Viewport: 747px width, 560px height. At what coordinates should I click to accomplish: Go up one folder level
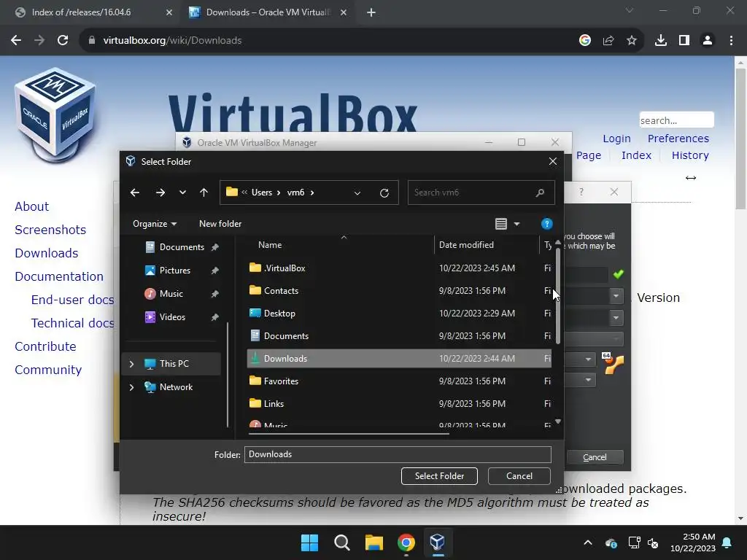click(x=204, y=192)
